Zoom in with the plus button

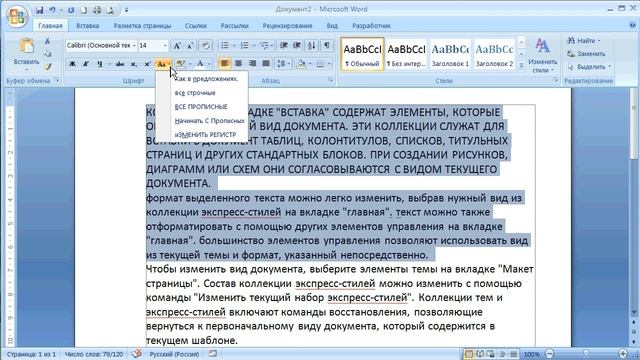pos(623,354)
